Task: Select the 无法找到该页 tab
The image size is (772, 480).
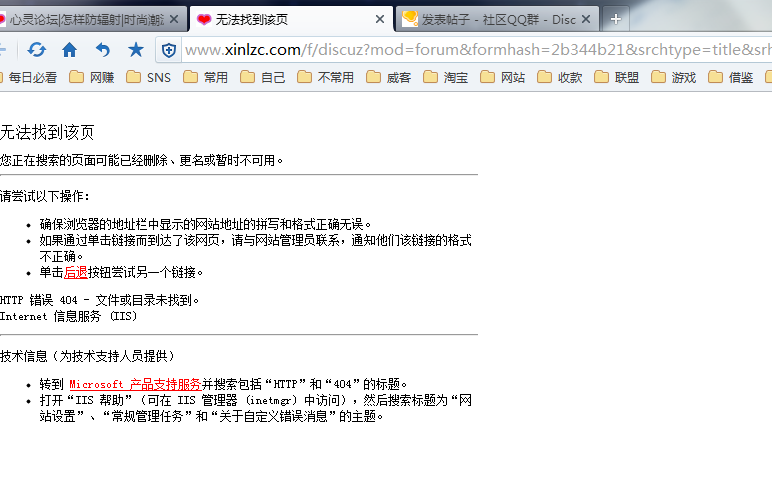Action: 291,19
